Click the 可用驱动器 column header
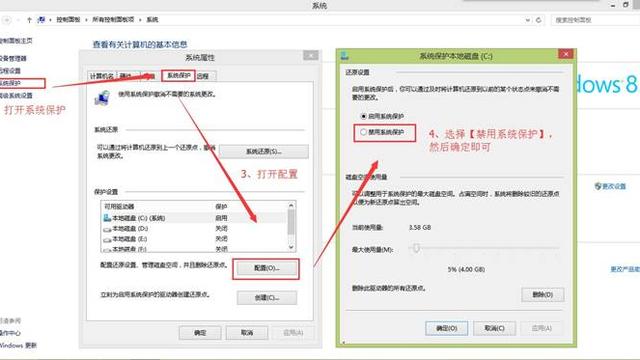Image resolution: width=640 pixels, height=360 pixels. coord(119,207)
